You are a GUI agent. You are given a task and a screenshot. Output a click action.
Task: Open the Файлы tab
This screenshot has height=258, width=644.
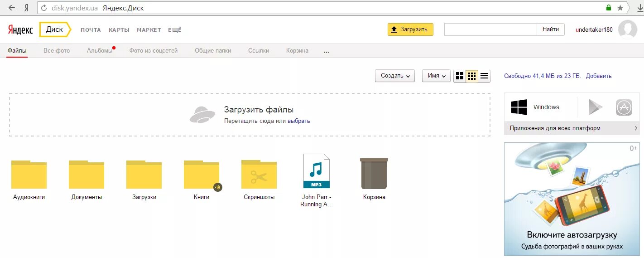click(17, 50)
